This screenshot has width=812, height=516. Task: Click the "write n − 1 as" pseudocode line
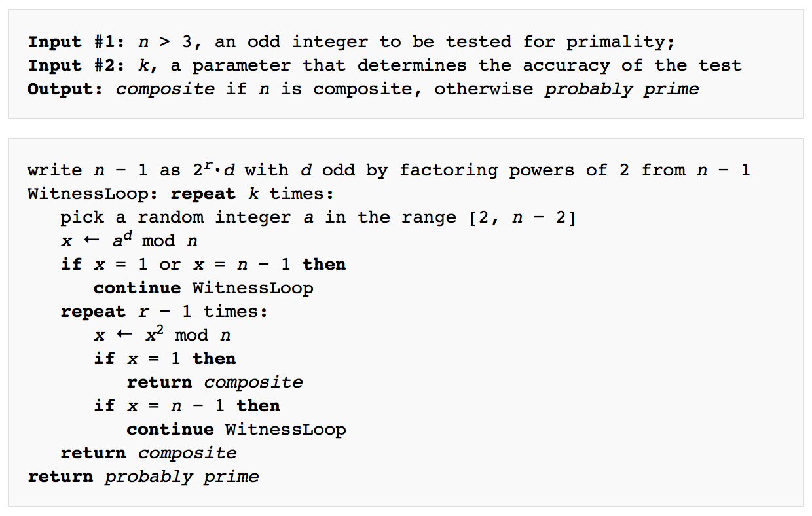[389, 170]
